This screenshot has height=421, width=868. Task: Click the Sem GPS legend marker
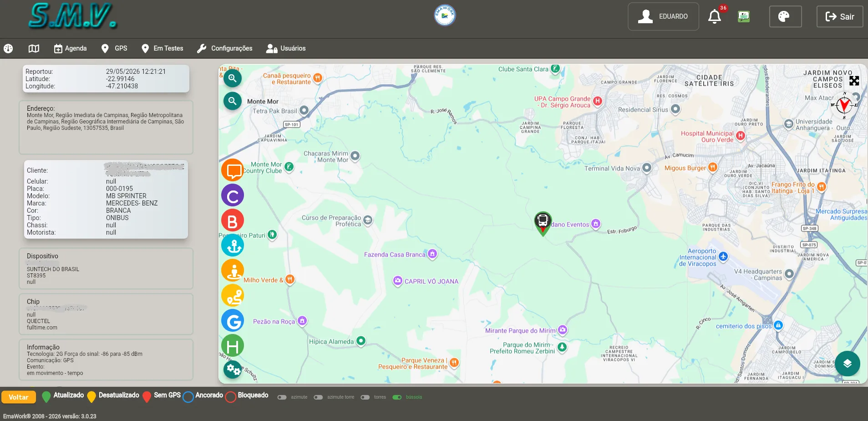[147, 397]
